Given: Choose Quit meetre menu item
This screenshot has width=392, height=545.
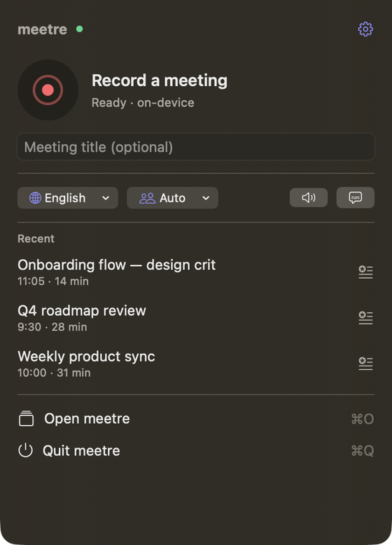Looking at the screenshot, I should click(196, 451).
